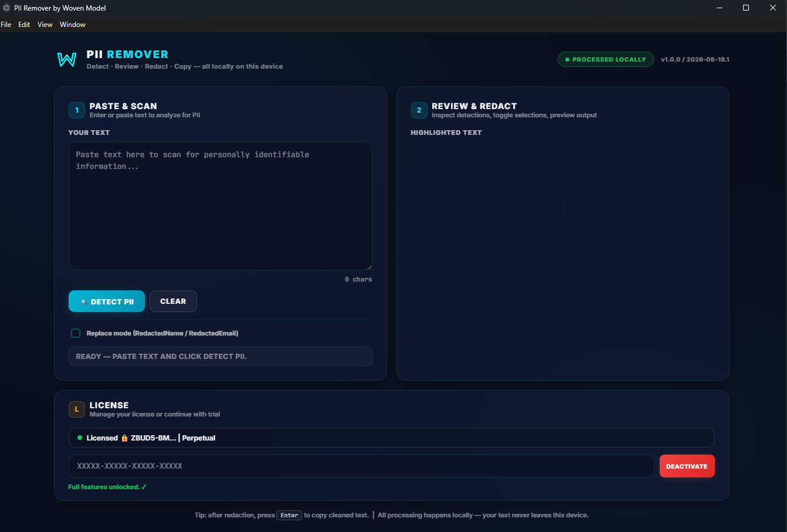Click the 'Replace mode (RedactedName / RedactedEmail)' label
This screenshot has height=532, width=787.
[162, 333]
